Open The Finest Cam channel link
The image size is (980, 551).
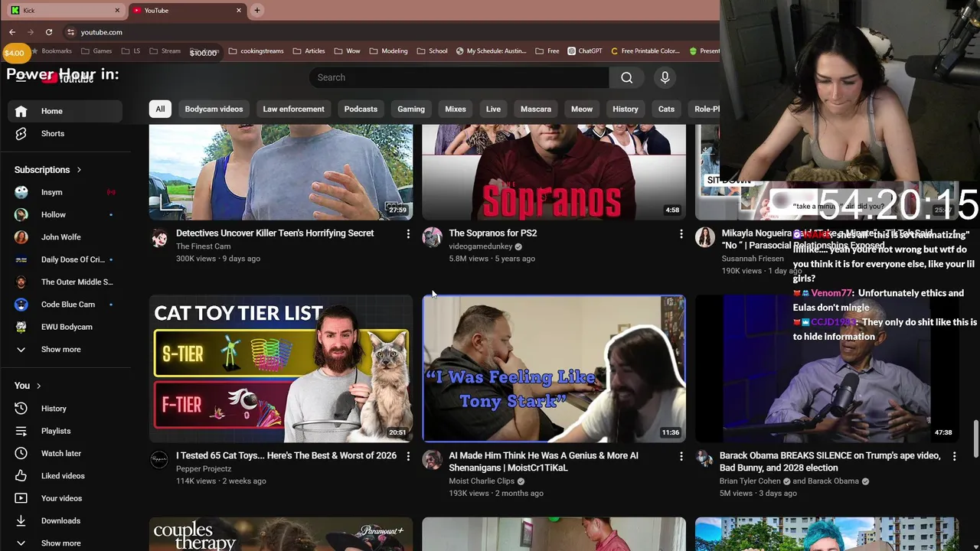203,246
